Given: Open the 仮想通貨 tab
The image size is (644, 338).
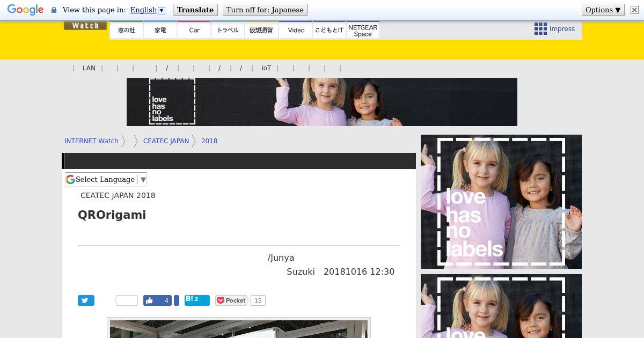Looking at the screenshot, I should 261,30.
